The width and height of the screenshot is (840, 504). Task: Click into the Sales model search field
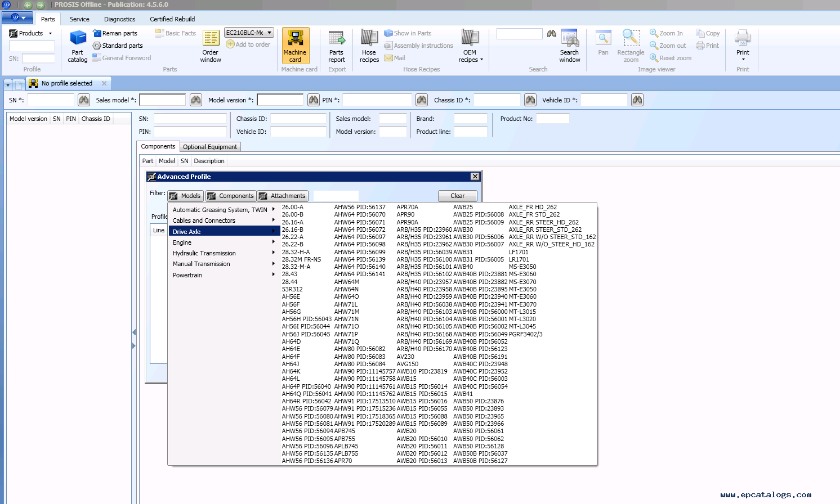[x=163, y=100]
